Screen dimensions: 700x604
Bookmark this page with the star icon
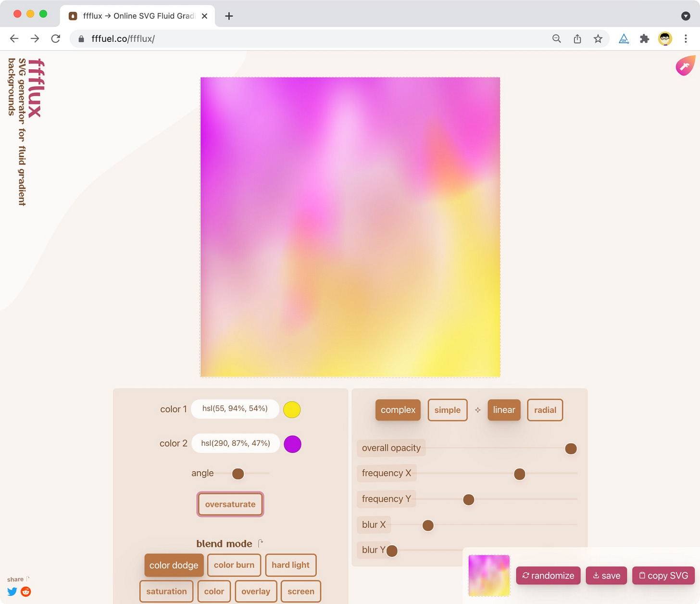598,39
